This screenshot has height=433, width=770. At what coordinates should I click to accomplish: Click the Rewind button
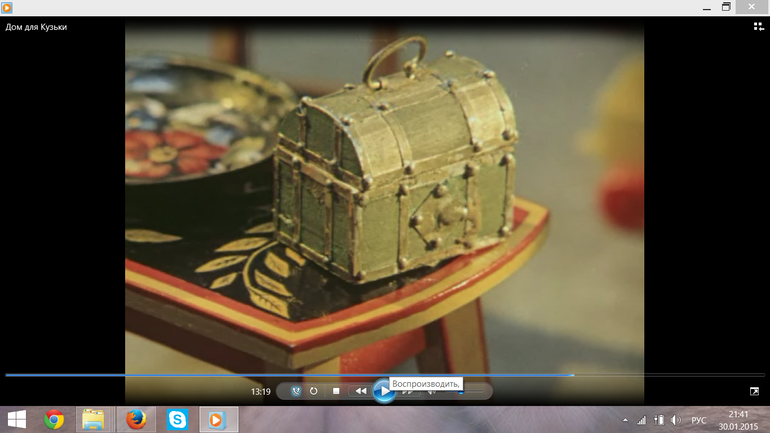pyautogui.click(x=360, y=391)
